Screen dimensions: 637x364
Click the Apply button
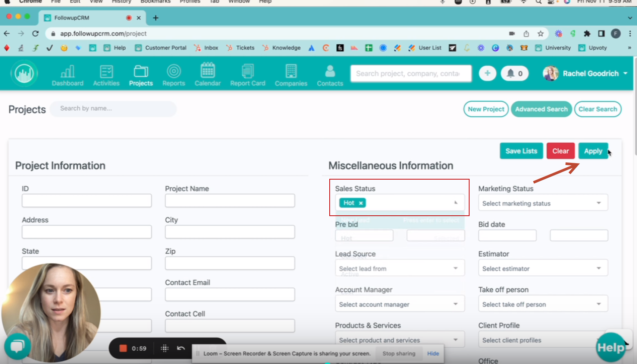click(593, 151)
